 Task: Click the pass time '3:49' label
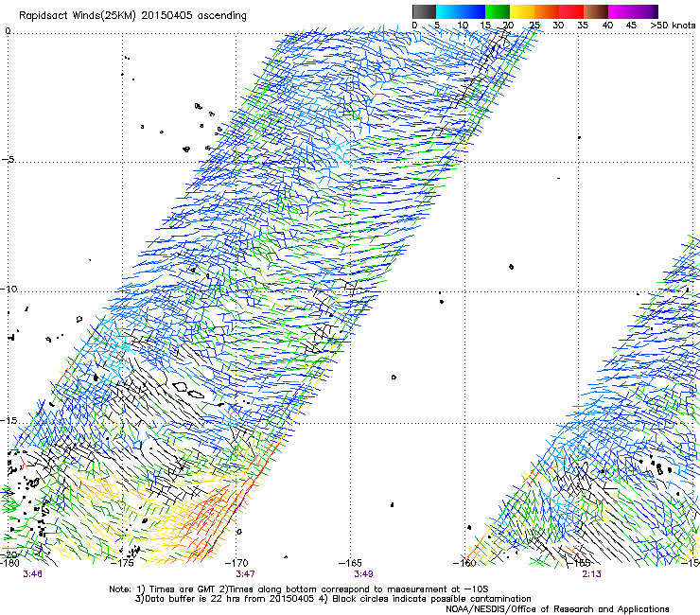point(363,574)
